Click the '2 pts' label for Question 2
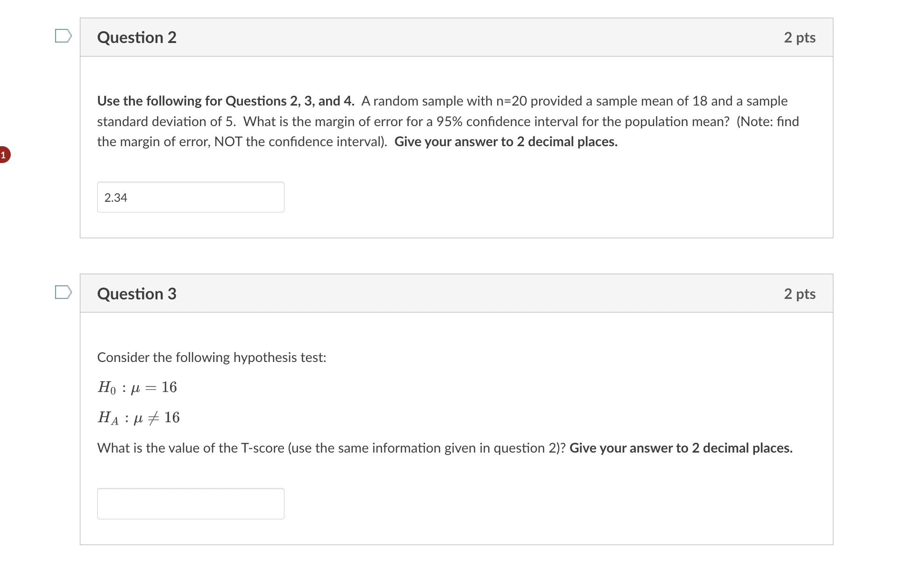The height and width of the screenshot is (567, 924). [x=800, y=37]
